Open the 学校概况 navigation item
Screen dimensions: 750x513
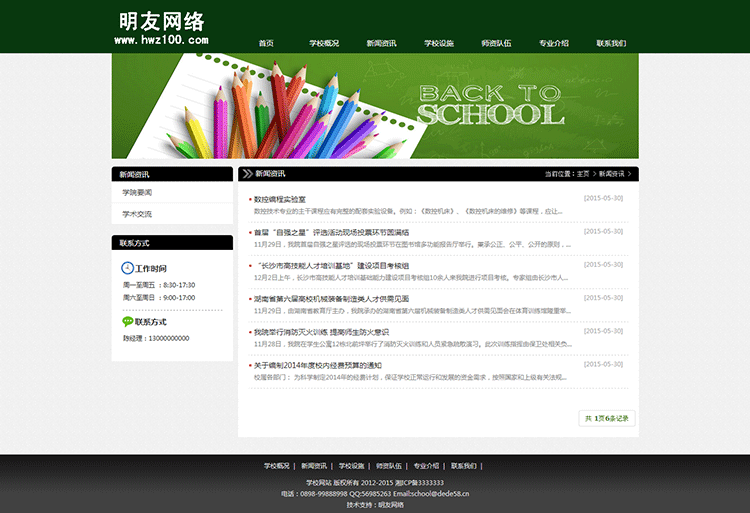coord(324,43)
